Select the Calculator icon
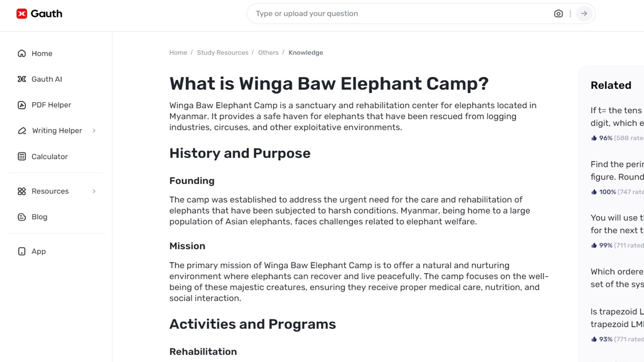The image size is (644, 362). click(22, 156)
